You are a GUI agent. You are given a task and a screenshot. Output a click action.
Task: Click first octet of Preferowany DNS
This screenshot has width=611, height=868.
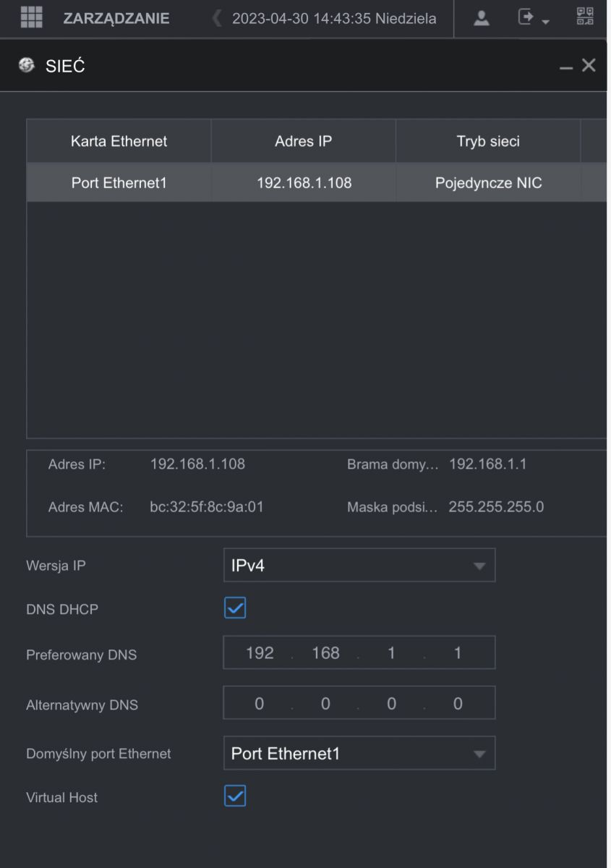[260, 653]
